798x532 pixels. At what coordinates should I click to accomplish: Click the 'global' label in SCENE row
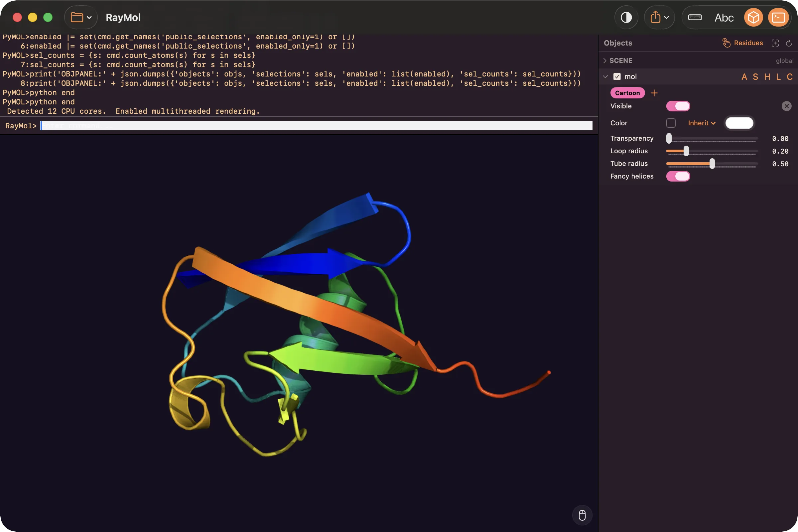click(x=784, y=61)
